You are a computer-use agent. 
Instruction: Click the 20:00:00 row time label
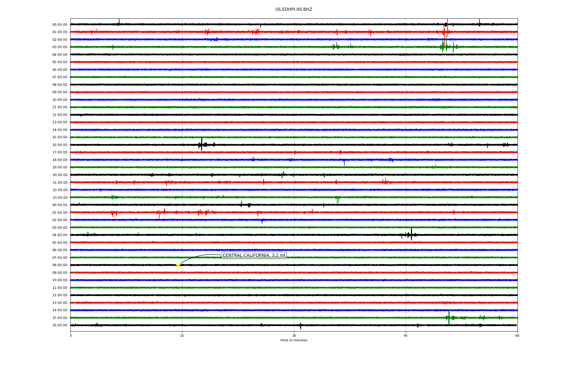60,175
